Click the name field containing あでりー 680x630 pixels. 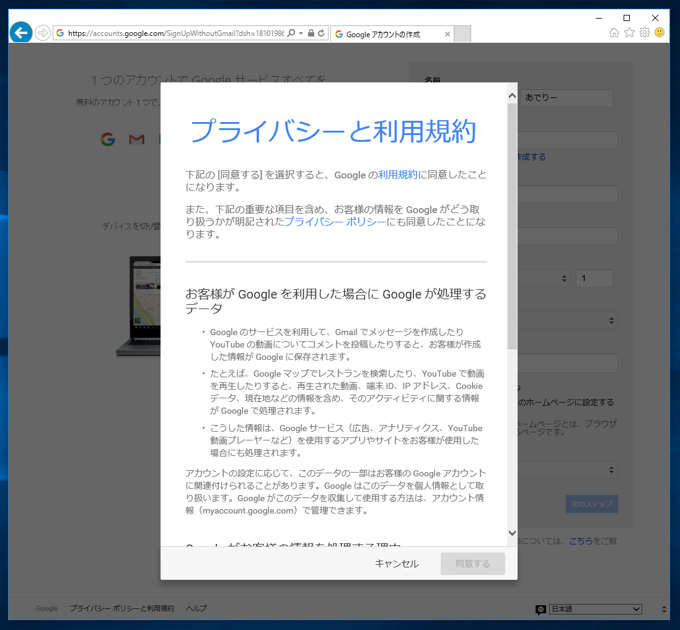tap(566, 98)
